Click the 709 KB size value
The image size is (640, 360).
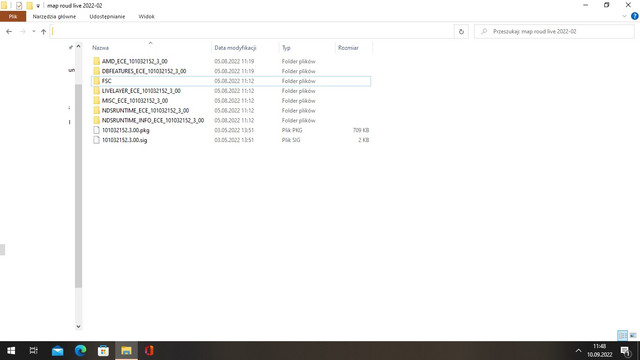pos(361,130)
